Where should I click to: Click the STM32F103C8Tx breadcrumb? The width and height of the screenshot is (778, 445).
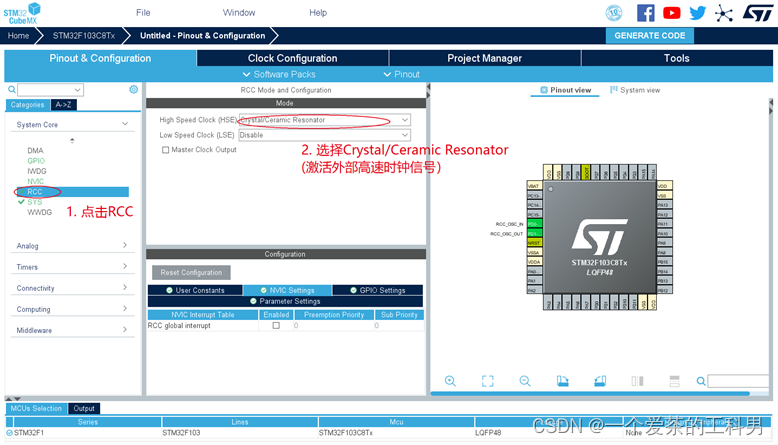tap(84, 36)
